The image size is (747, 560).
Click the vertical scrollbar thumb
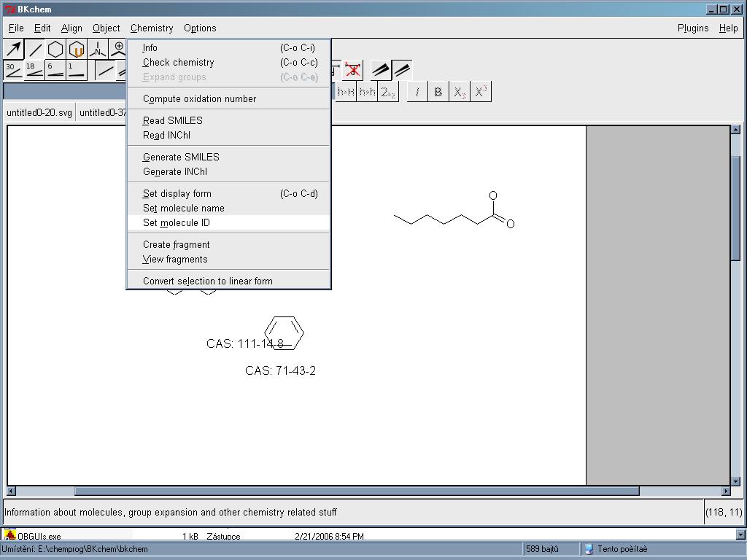[x=735, y=208]
